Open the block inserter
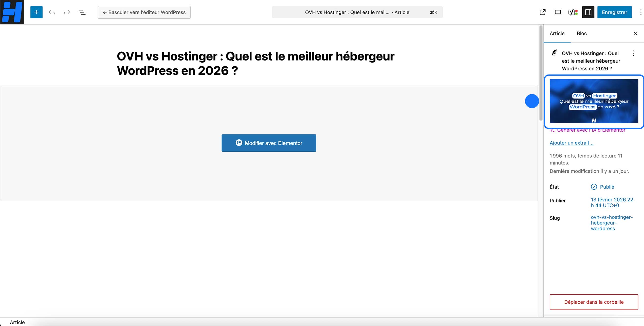The height and width of the screenshot is (326, 644). (x=36, y=12)
